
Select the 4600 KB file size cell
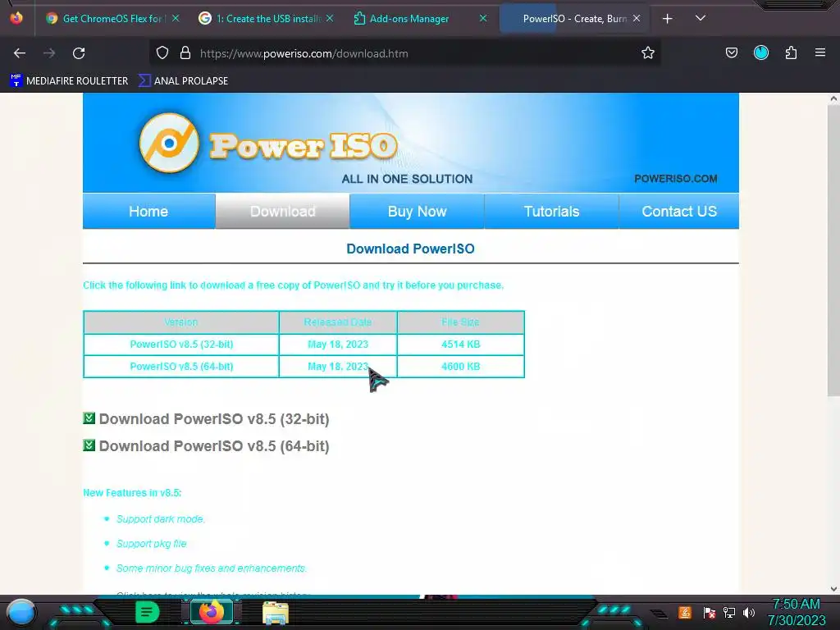(x=461, y=367)
